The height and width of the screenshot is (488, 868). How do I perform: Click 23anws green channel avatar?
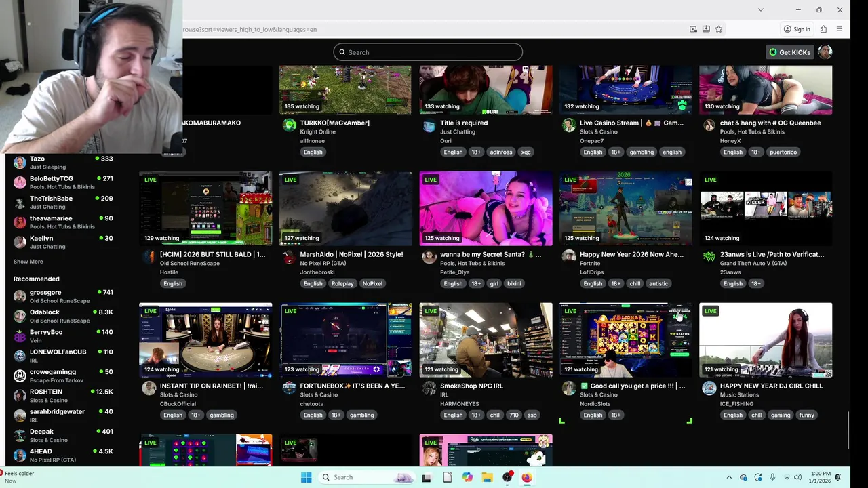(709, 257)
